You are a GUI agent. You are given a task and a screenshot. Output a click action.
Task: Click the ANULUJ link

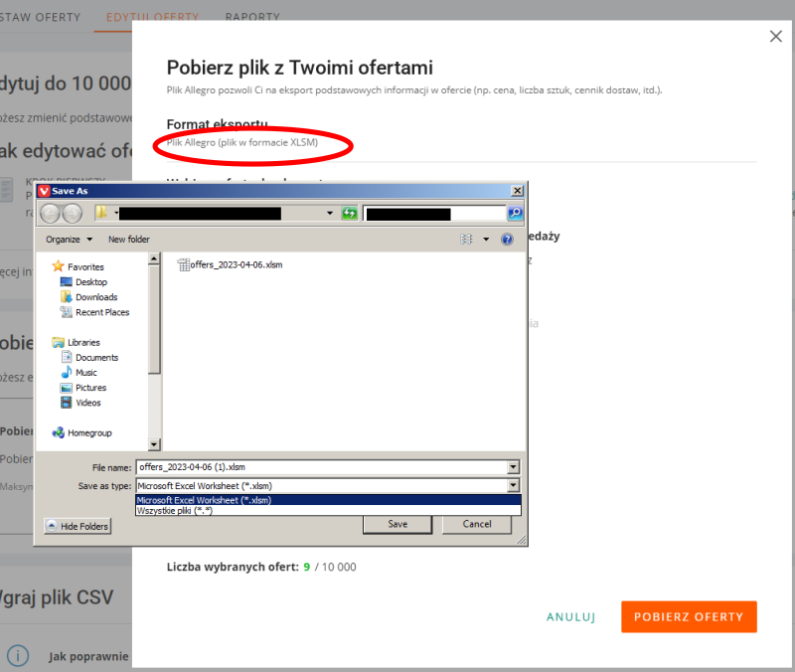click(x=570, y=616)
